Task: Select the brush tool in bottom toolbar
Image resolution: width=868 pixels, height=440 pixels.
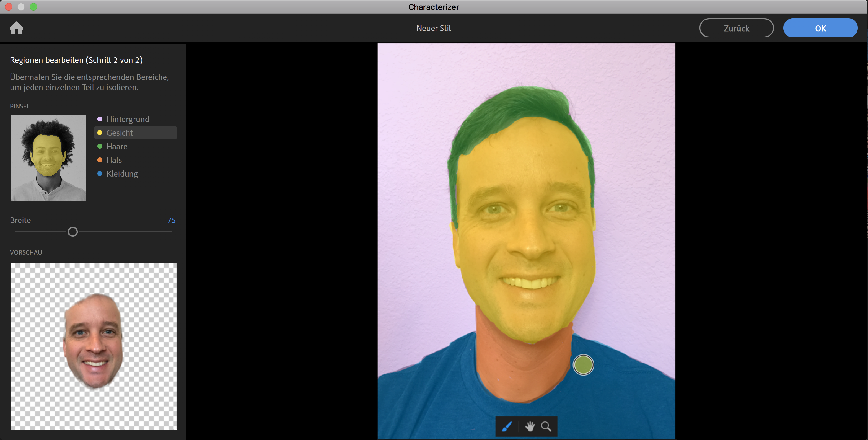Action: tap(507, 426)
